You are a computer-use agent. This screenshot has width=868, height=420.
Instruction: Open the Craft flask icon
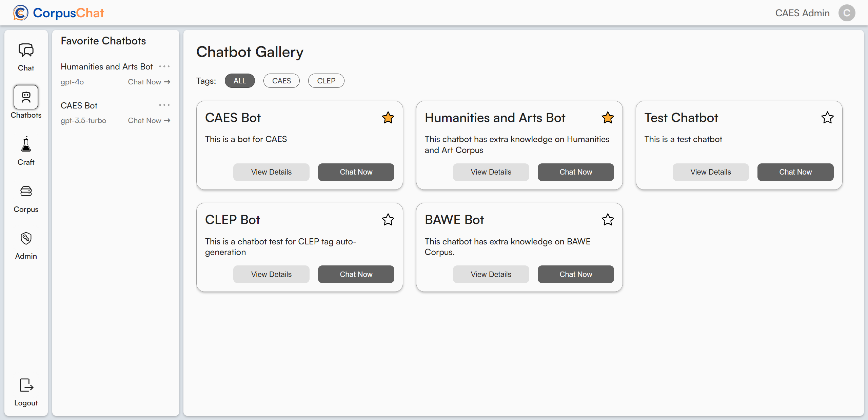(x=26, y=144)
